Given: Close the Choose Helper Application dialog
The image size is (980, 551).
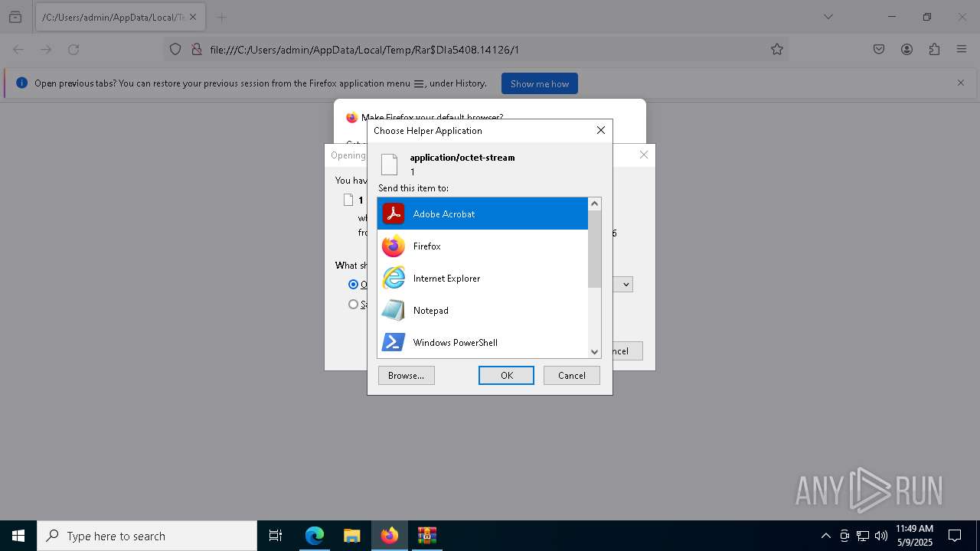Looking at the screenshot, I should click(x=601, y=130).
